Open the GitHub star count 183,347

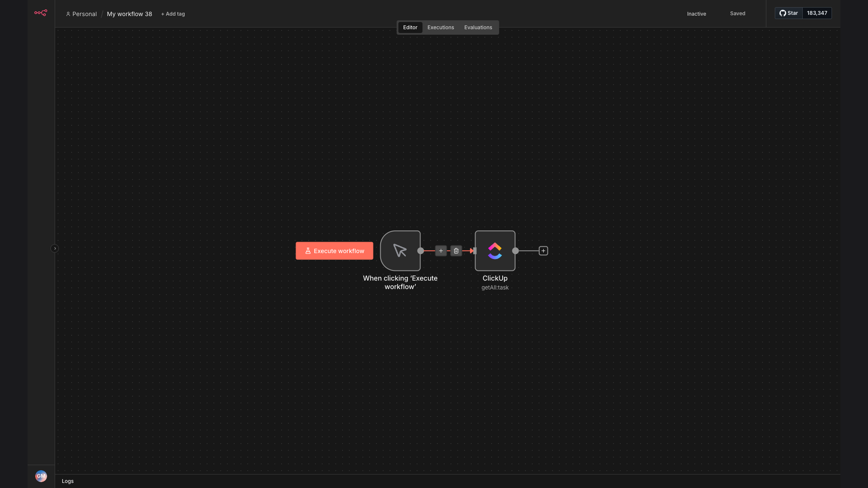click(817, 13)
